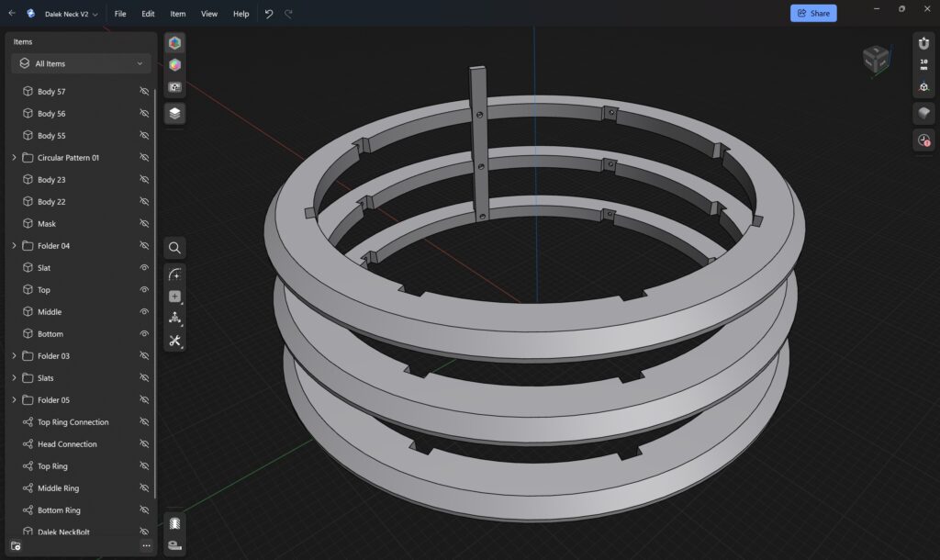Click the Share button
940x560 pixels.
coord(812,13)
